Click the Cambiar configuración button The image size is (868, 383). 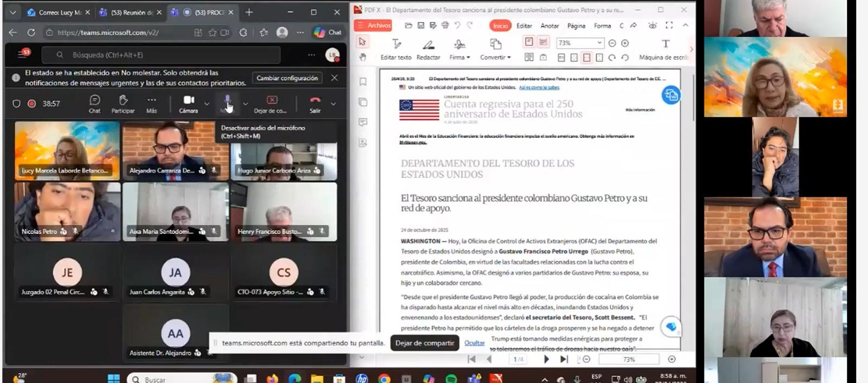coord(287,78)
